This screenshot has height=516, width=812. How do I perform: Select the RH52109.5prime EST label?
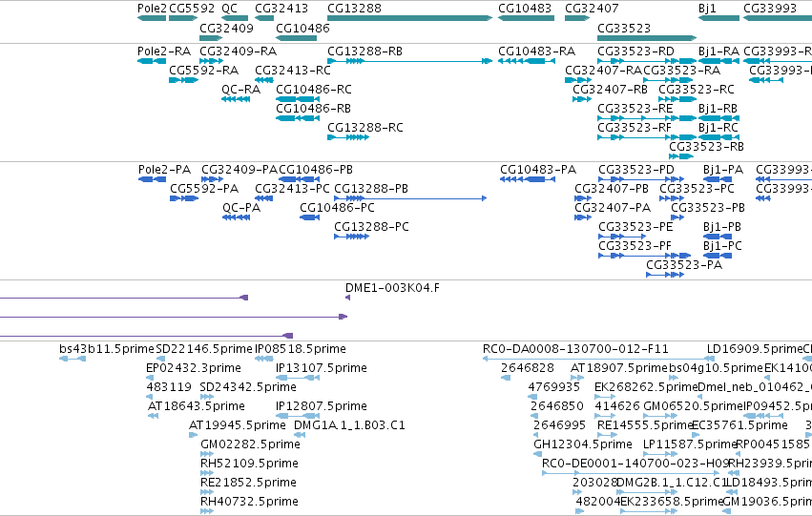(249, 464)
